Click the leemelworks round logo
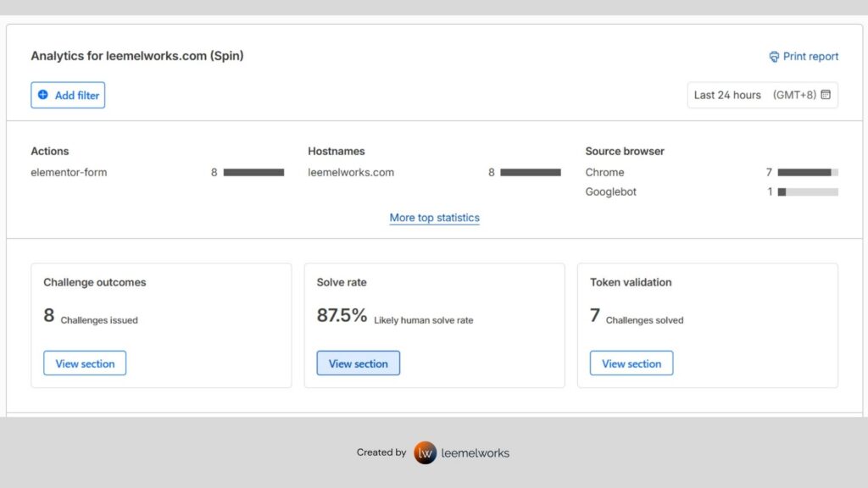The image size is (868, 488). click(x=426, y=452)
